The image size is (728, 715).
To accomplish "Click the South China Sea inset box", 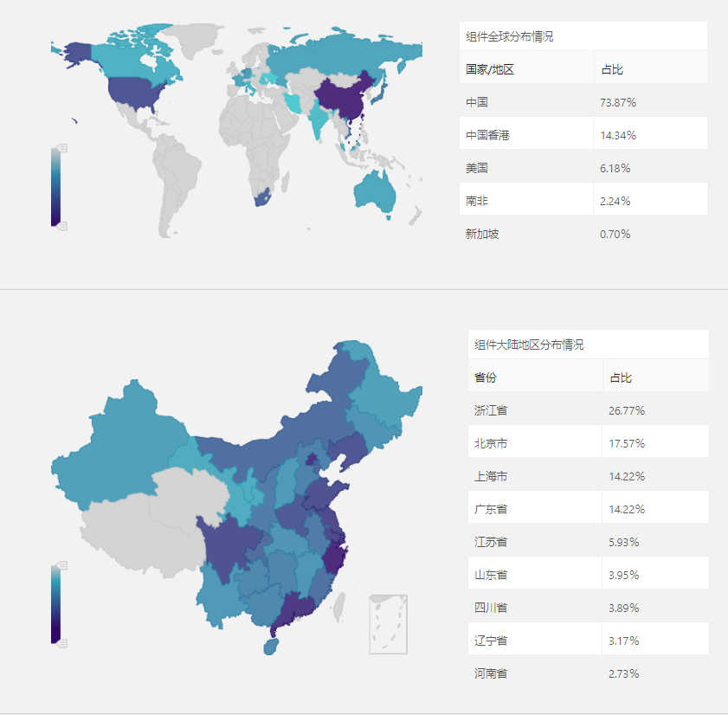I will pyautogui.click(x=388, y=624).
